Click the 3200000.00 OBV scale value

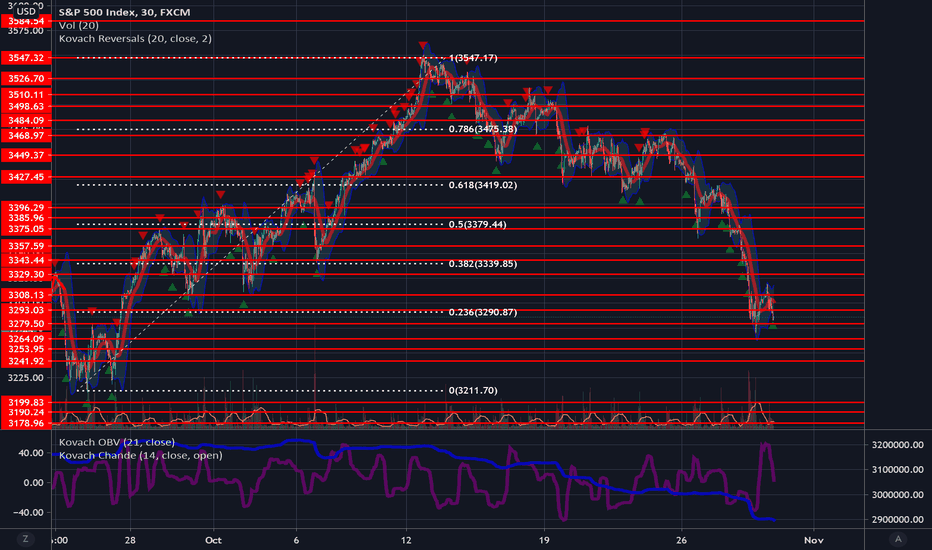898,445
